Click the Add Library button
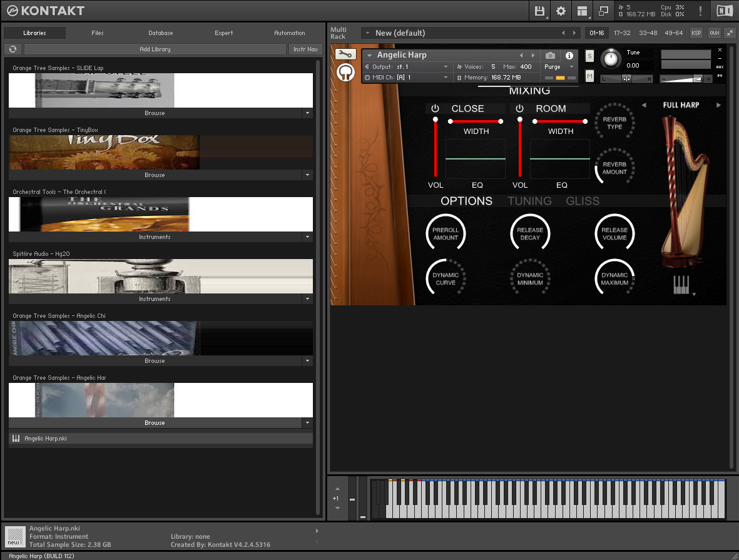 [155, 49]
